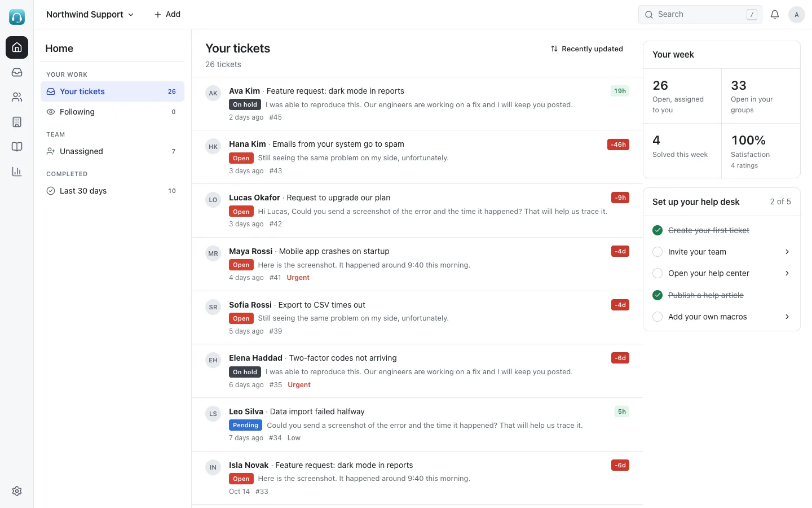
Task: Open ticket Emails from your system go to spam
Action: 417,157
